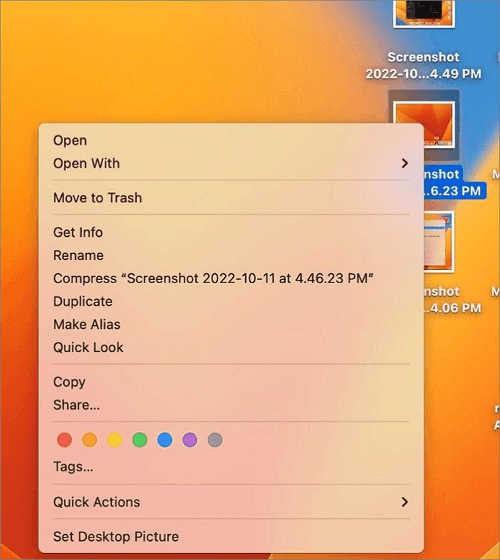Apply the gray tag color

tap(215, 440)
